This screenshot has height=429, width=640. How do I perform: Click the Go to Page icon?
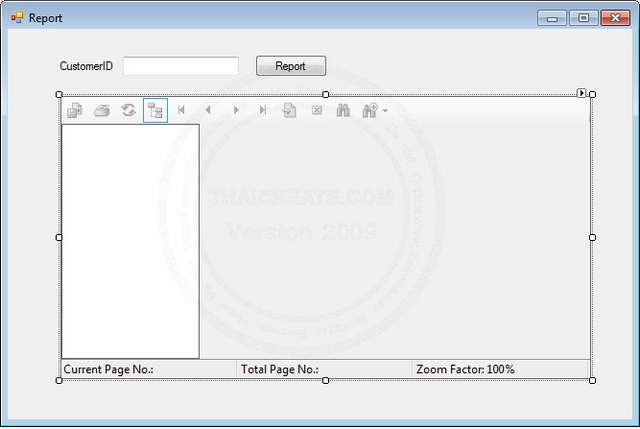click(x=289, y=110)
